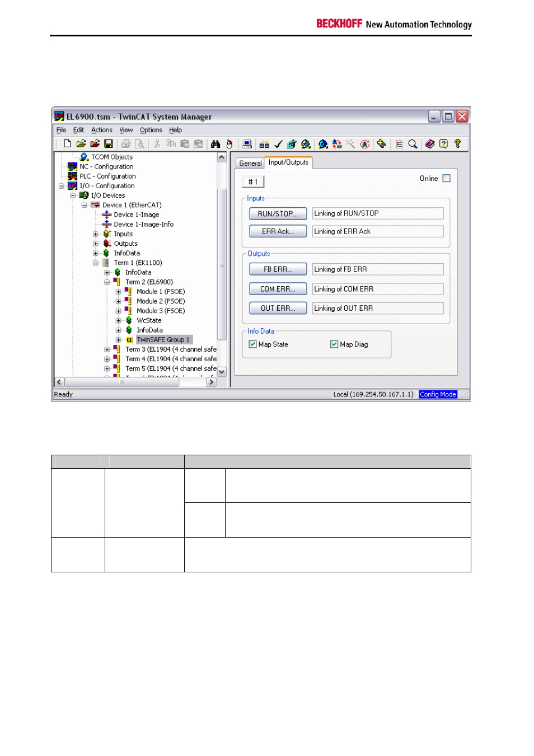Click the # 1 button
This screenshot has height=756, width=534.
tap(253, 182)
